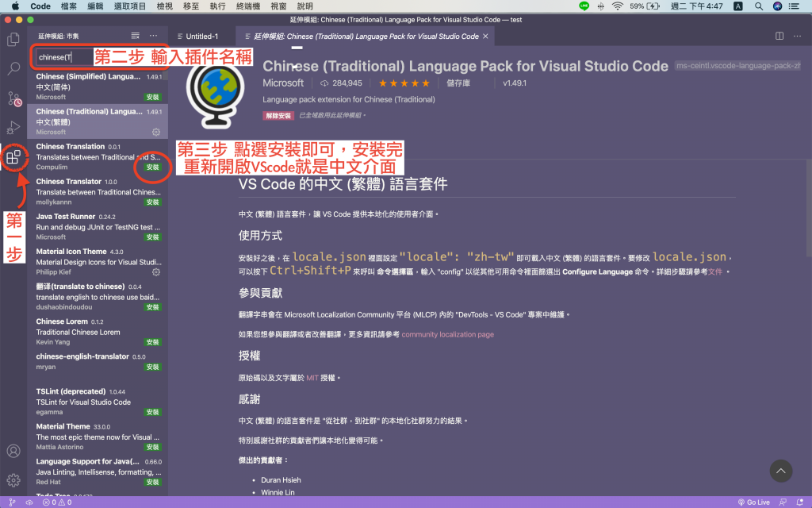Open Notification Center icon in menu bar
812x508 pixels.
(x=794, y=6)
